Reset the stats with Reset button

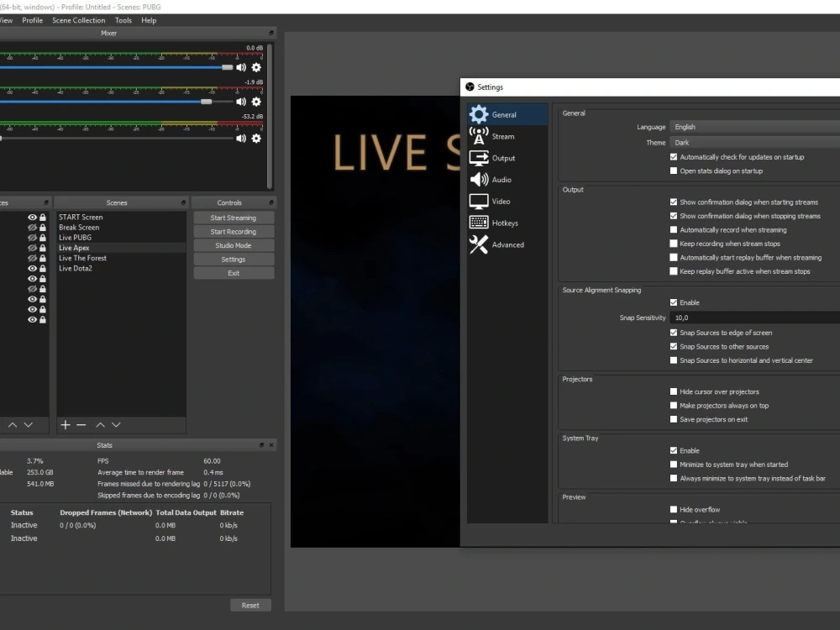click(250, 606)
